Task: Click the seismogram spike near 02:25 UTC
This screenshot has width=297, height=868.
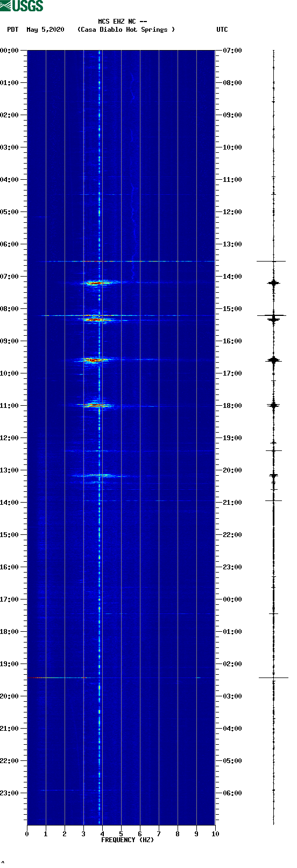Action: [273, 678]
